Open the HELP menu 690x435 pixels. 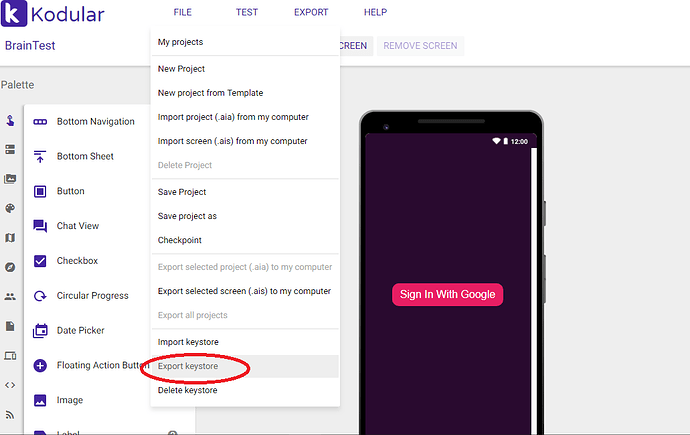pyautogui.click(x=375, y=12)
